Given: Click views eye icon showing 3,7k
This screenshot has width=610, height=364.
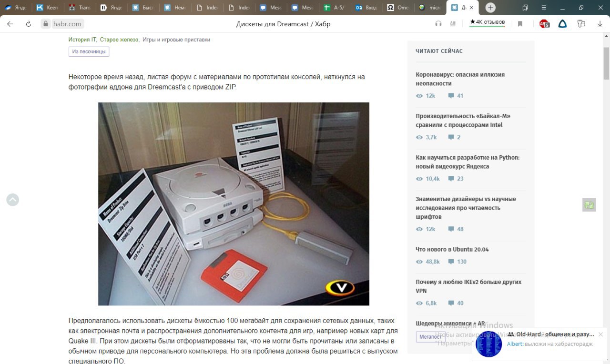Looking at the screenshot, I should click(x=419, y=137).
